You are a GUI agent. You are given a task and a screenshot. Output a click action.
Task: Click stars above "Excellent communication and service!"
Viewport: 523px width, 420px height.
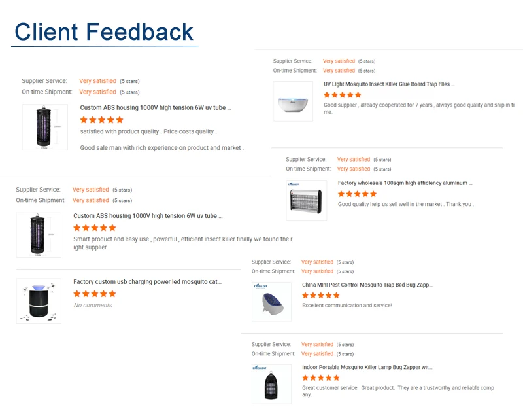click(321, 295)
